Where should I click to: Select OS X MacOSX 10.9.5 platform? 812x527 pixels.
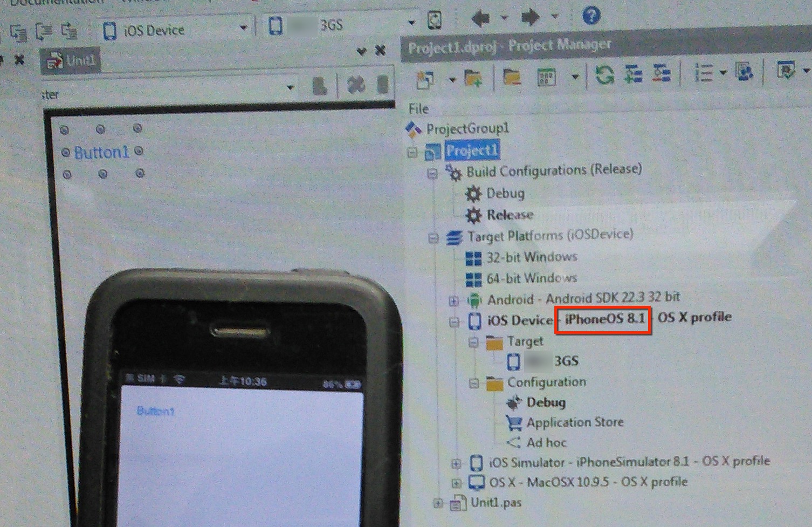pyautogui.click(x=588, y=482)
